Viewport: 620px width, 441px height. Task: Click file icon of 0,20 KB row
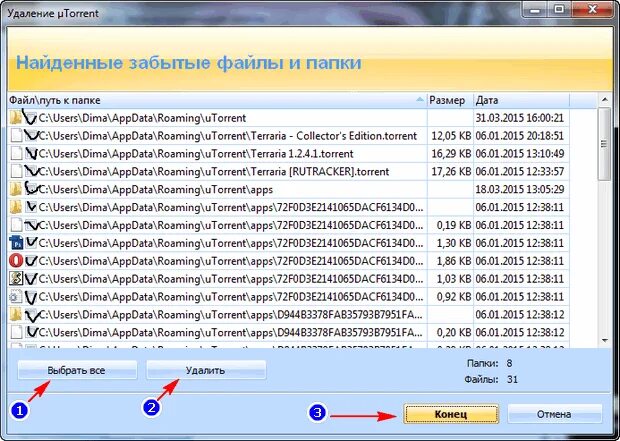pyautogui.click(x=16, y=332)
